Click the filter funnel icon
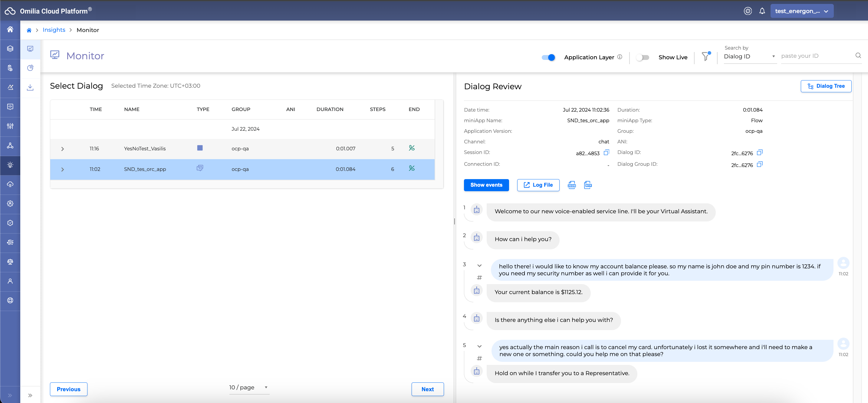This screenshot has height=403, width=868. click(x=705, y=57)
